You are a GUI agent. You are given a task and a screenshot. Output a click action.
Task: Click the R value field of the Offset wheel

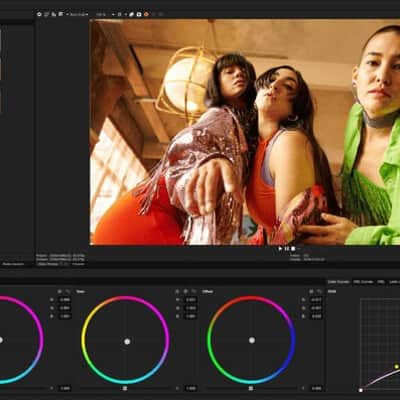tap(316, 300)
